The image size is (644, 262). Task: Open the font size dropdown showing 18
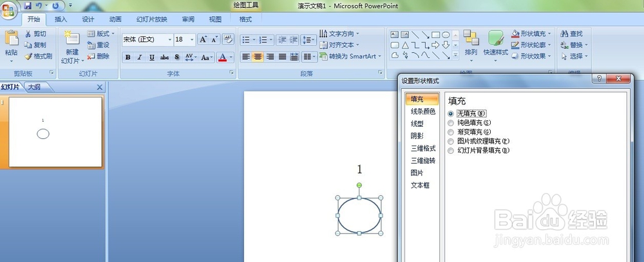point(192,40)
